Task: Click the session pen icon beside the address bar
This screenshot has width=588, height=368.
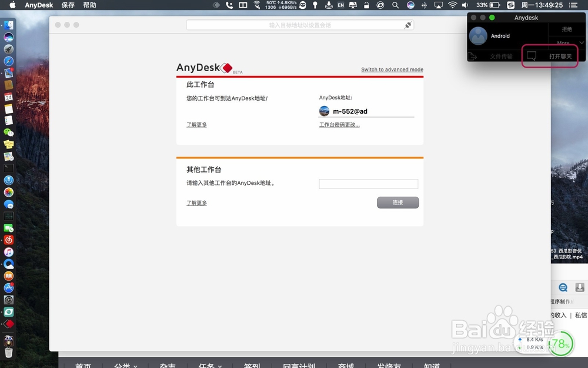Action: [x=409, y=25]
